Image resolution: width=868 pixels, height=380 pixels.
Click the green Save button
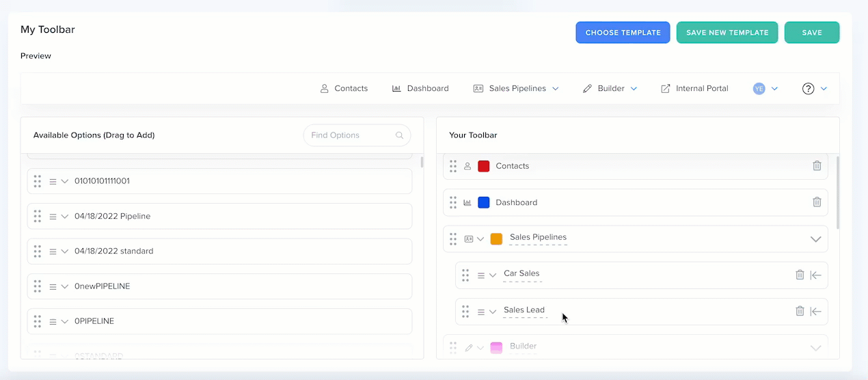pyautogui.click(x=812, y=33)
